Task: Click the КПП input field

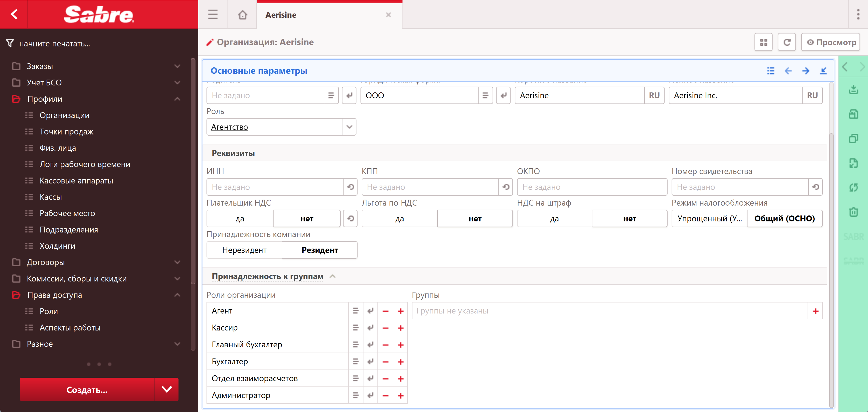Action: (430, 187)
